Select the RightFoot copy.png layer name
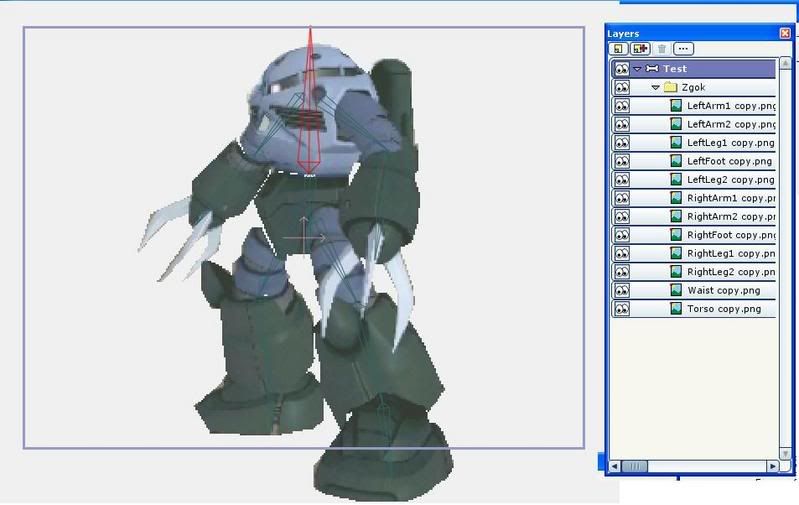The height and width of the screenshot is (505, 799). click(x=731, y=235)
